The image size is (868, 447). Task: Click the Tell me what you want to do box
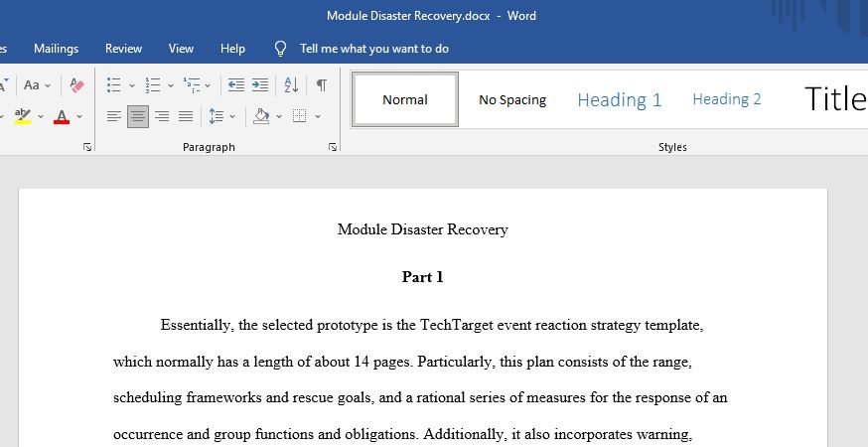tap(374, 49)
